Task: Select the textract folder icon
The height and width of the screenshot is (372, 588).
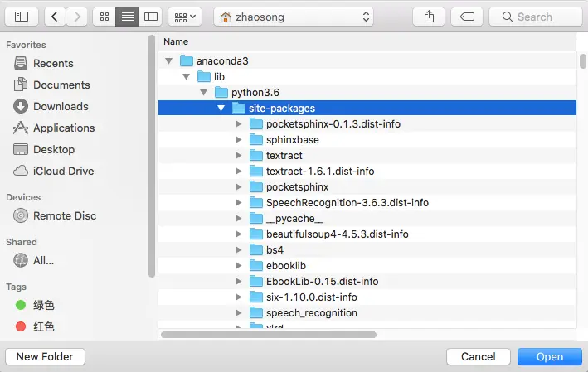Action: coord(256,155)
